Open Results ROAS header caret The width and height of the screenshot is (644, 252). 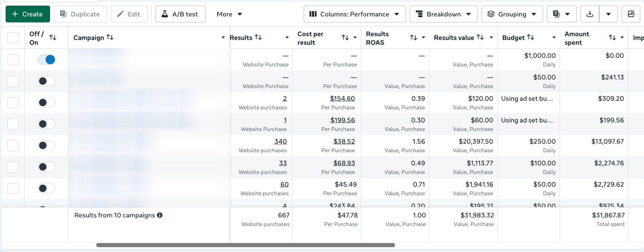[423, 37]
